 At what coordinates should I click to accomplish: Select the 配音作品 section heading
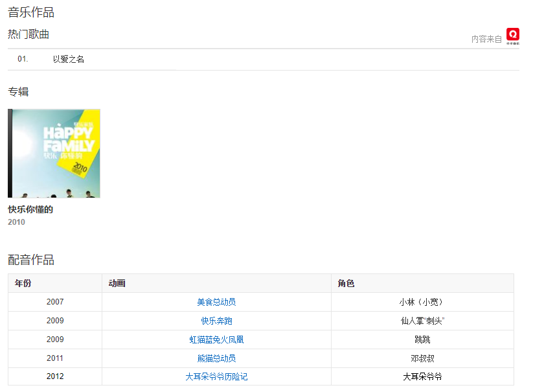click(x=31, y=260)
